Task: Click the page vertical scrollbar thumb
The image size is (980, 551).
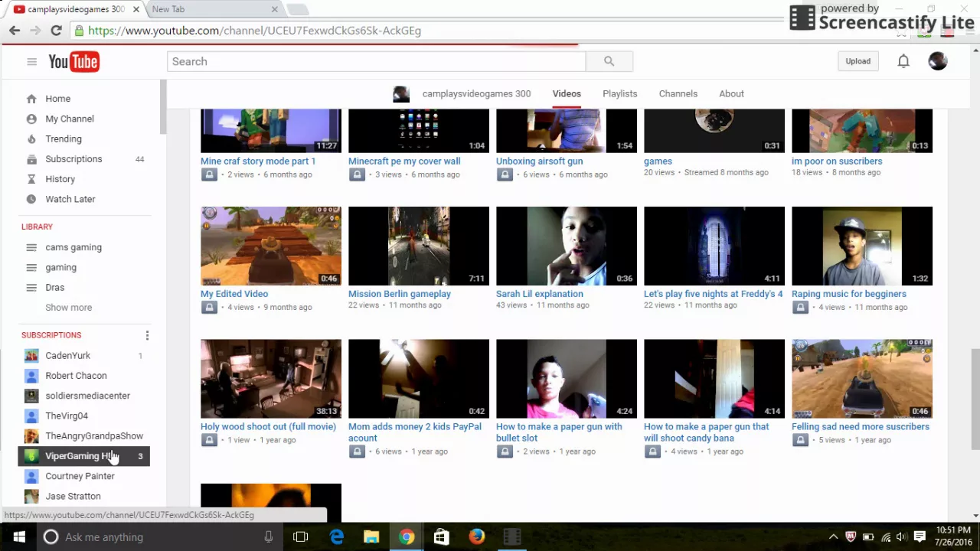Action: 975,399
